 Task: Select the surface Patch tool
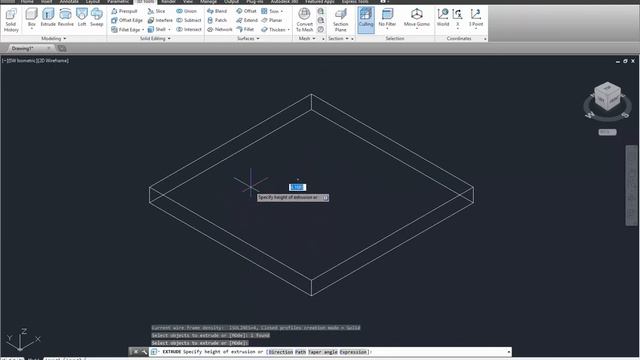(217, 20)
